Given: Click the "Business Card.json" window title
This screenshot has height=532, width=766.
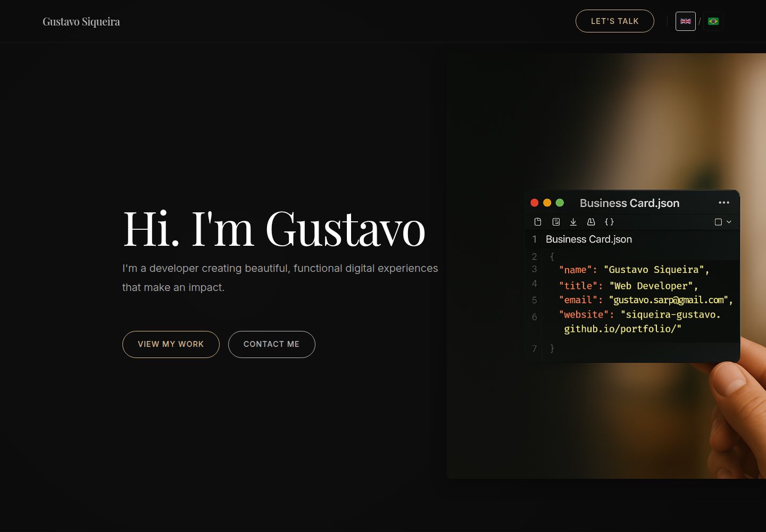Looking at the screenshot, I should [629, 203].
